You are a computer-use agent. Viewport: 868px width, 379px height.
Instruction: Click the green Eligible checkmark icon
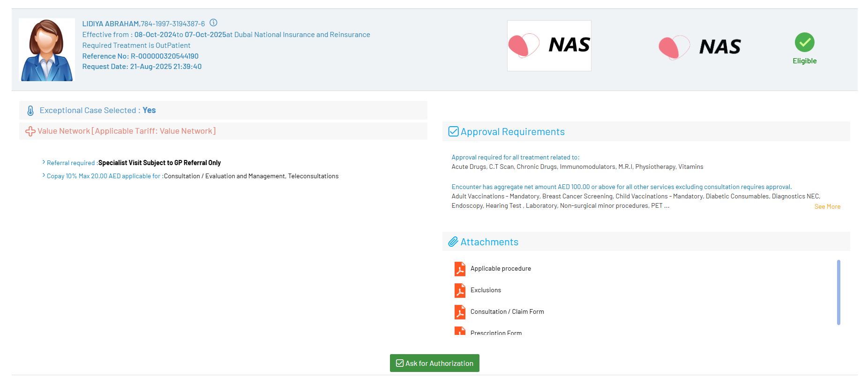[x=805, y=42]
